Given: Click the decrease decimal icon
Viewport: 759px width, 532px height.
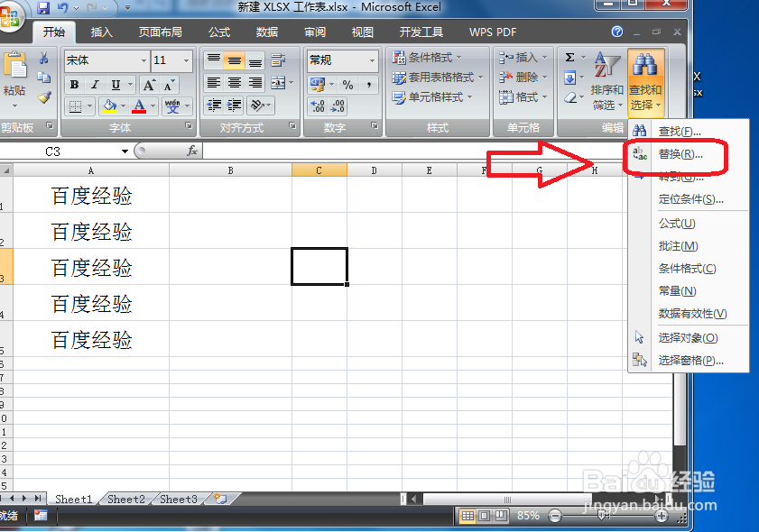Looking at the screenshot, I should tap(338, 105).
